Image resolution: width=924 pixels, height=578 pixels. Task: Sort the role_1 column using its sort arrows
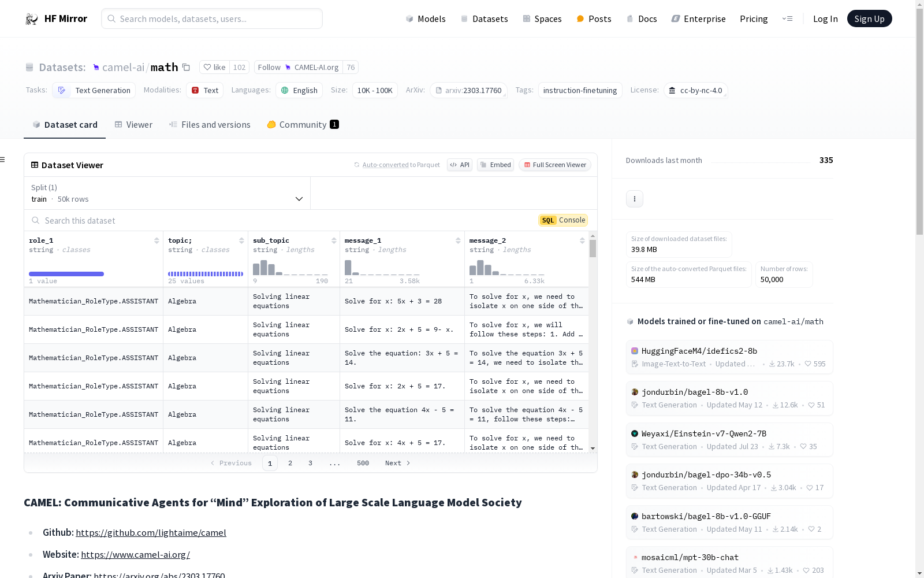tap(157, 240)
